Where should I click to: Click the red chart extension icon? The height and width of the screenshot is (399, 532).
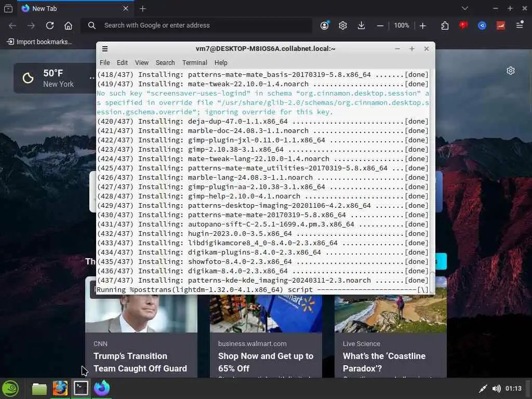(x=501, y=25)
